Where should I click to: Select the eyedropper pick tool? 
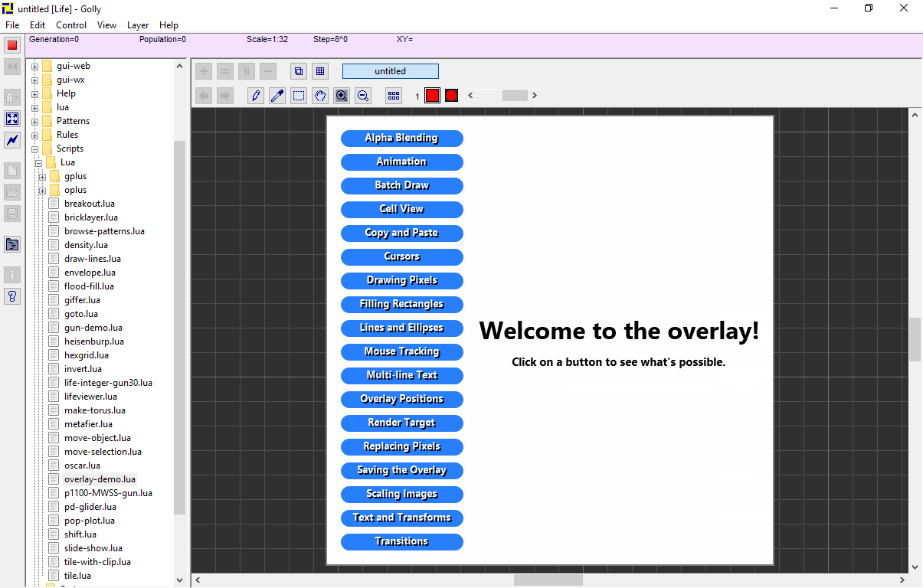point(277,96)
